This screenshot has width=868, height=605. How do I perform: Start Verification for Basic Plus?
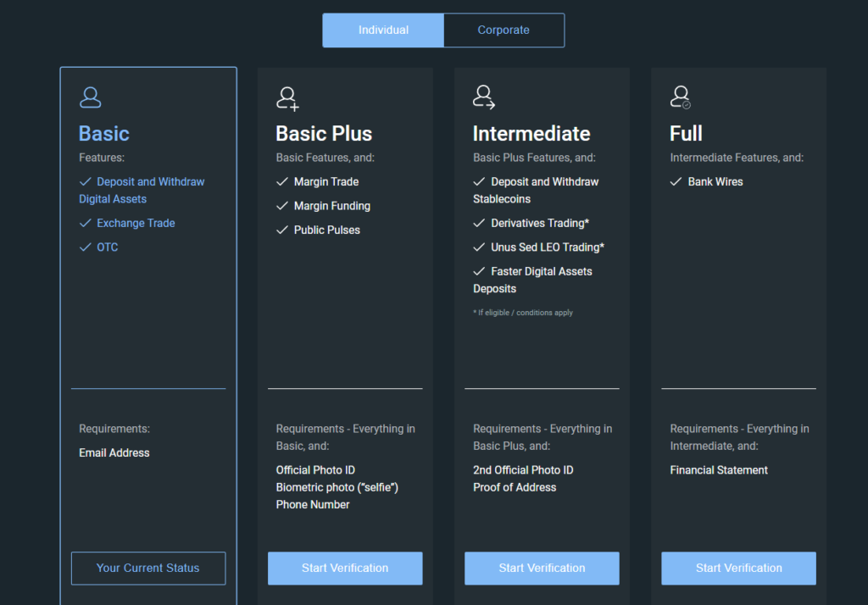click(345, 569)
